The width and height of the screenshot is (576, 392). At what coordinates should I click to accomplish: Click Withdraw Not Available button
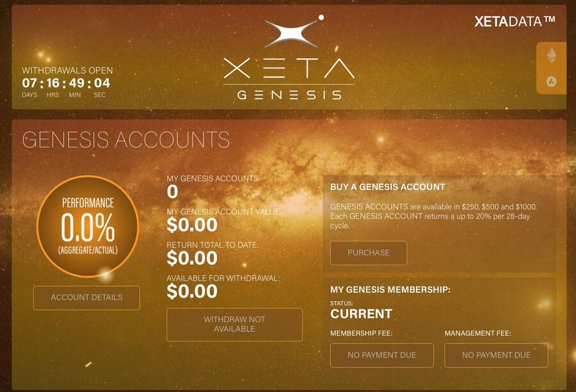(234, 324)
